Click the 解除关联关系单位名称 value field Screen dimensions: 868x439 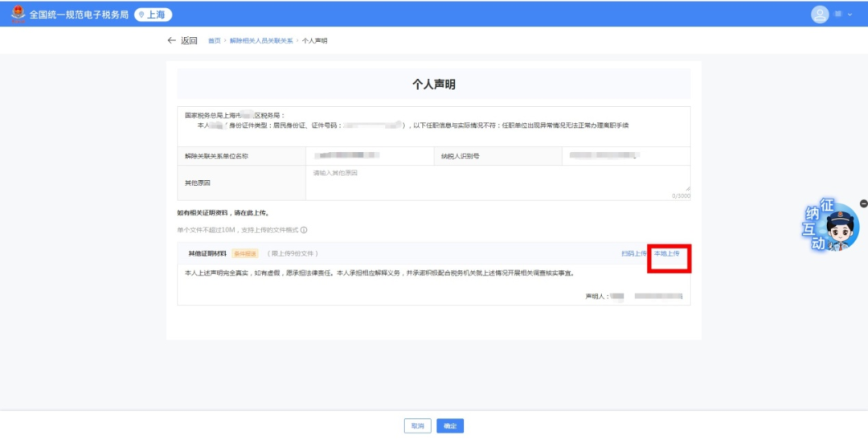point(371,155)
